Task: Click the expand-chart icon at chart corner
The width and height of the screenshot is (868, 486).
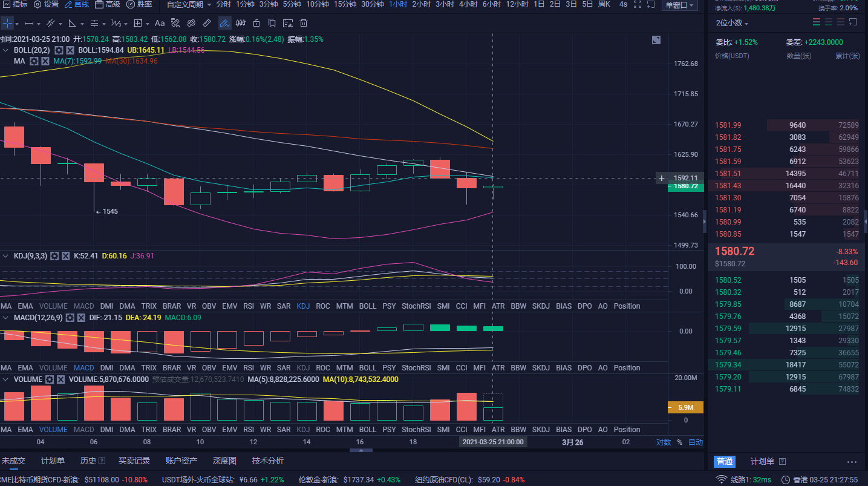Action: [x=656, y=40]
